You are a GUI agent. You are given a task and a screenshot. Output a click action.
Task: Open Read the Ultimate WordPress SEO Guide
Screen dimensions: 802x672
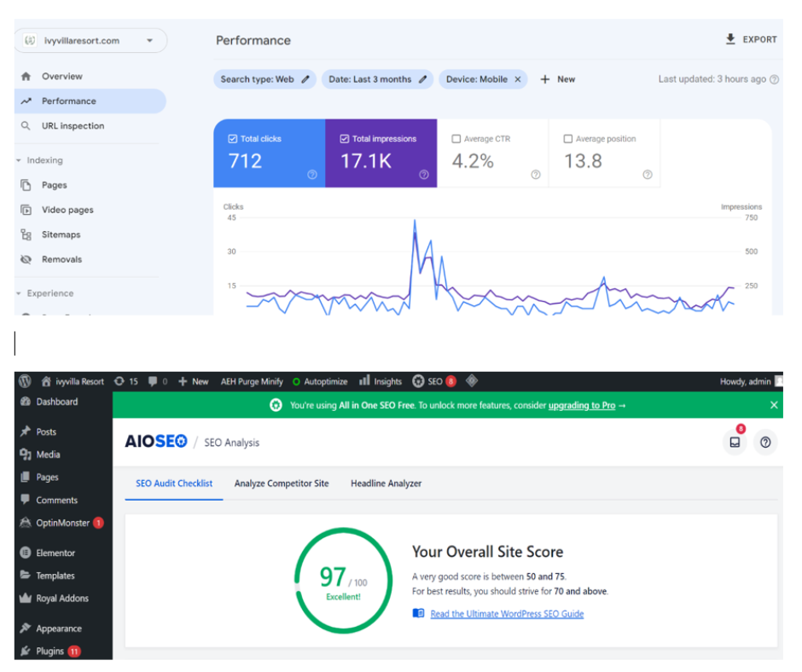tap(507, 614)
